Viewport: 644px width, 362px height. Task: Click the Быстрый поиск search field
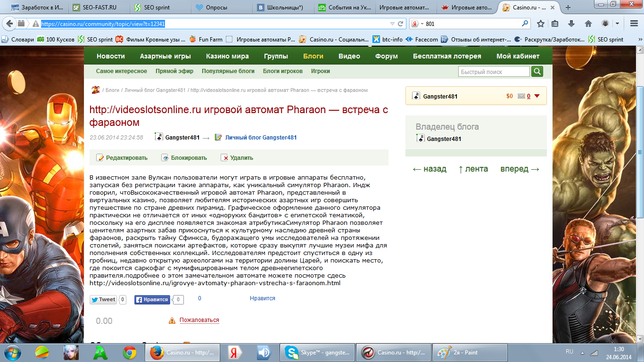point(494,72)
